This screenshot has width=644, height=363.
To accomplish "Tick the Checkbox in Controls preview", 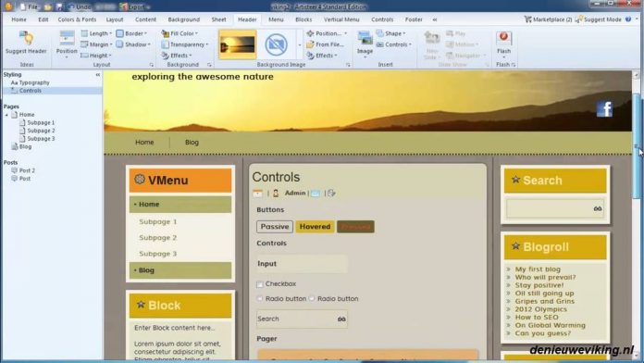I will [260, 284].
